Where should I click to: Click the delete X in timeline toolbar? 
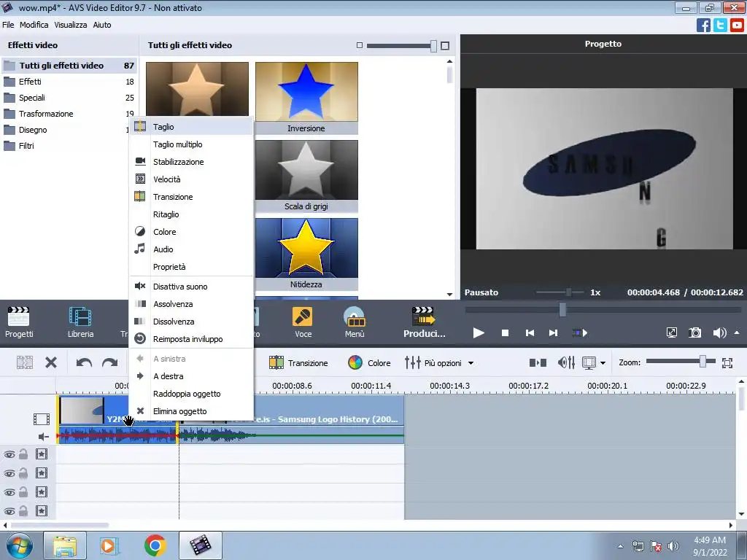pyautogui.click(x=51, y=363)
